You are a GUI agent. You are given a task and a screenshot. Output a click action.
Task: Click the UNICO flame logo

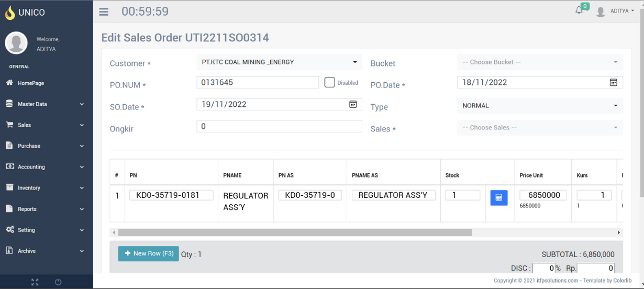(10, 13)
